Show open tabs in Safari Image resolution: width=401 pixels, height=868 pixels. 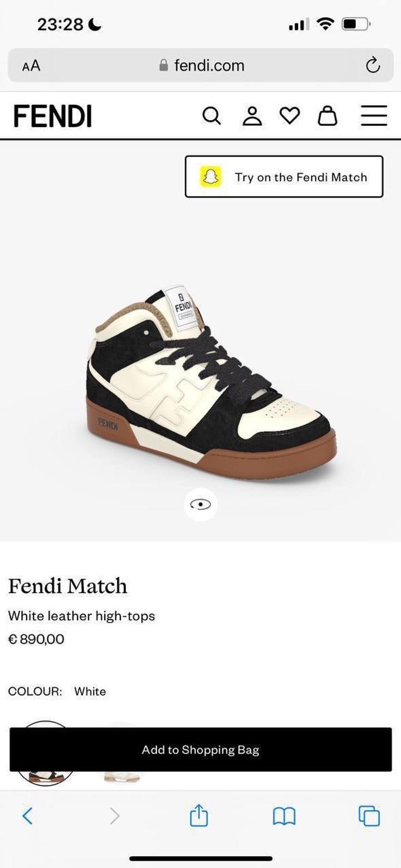pos(369,816)
